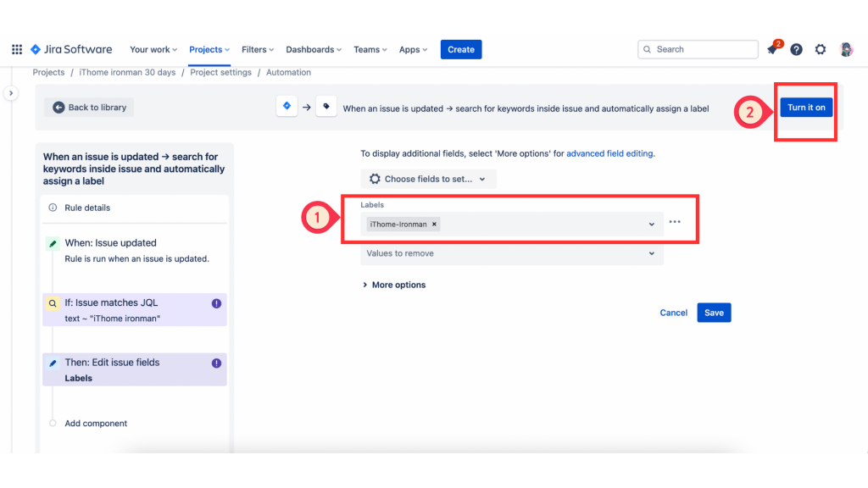Click the Rule details info icon
The height and width of the screenshot is (488, 868).
[x=53, y=208]
